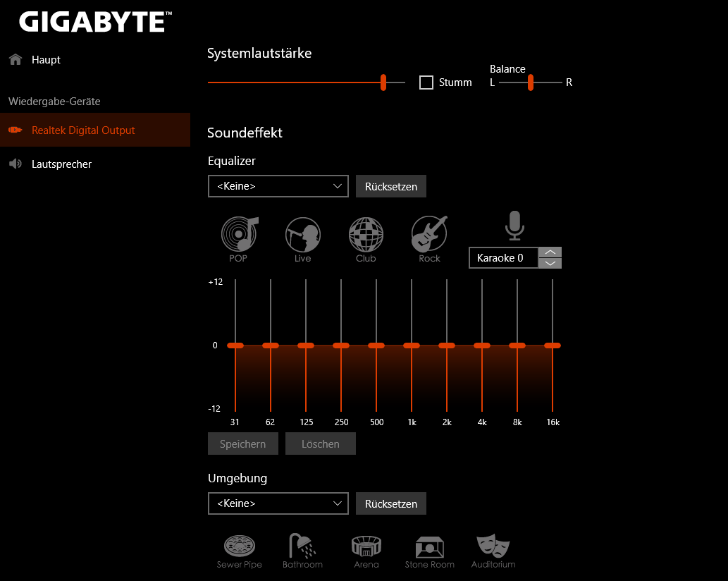
Task: Click the 4k equalizer band handle
Action: [482, 345]
